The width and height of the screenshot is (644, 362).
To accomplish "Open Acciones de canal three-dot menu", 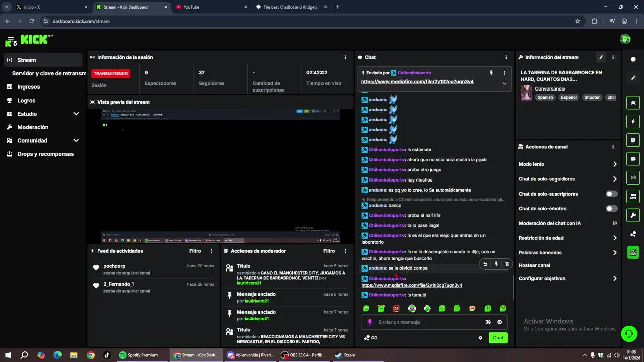I will (613, 147).
